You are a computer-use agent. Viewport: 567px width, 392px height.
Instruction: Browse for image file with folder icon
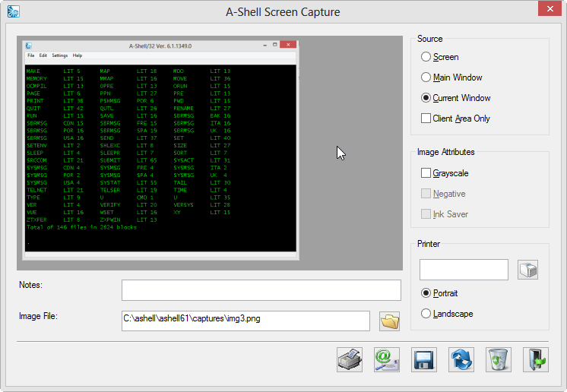[389, 321]
